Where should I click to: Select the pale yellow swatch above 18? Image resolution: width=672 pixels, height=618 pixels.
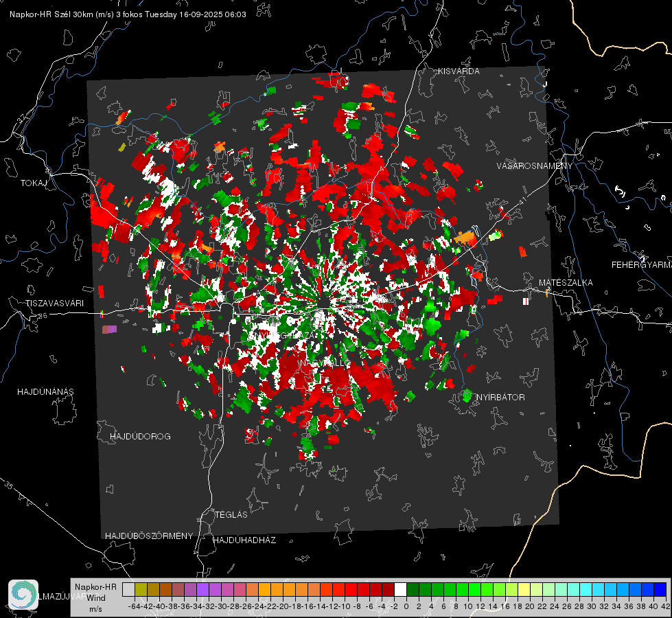click(x=524, y=589)
